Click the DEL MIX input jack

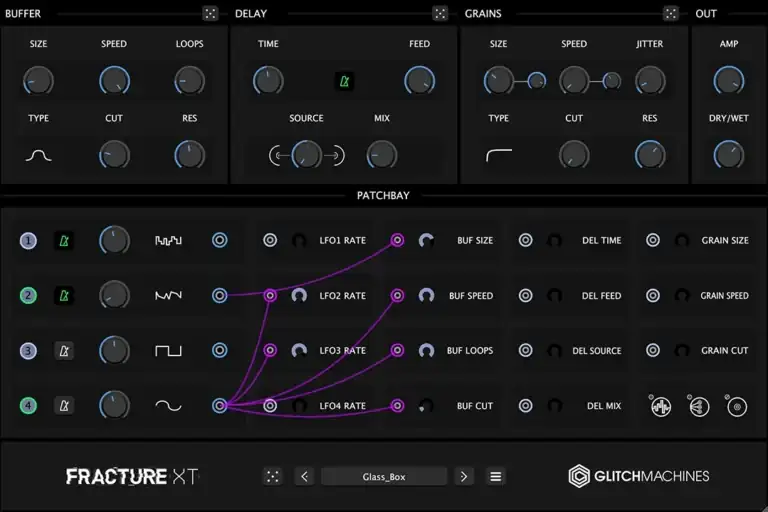pyautogui.click(x=526, y=406)
